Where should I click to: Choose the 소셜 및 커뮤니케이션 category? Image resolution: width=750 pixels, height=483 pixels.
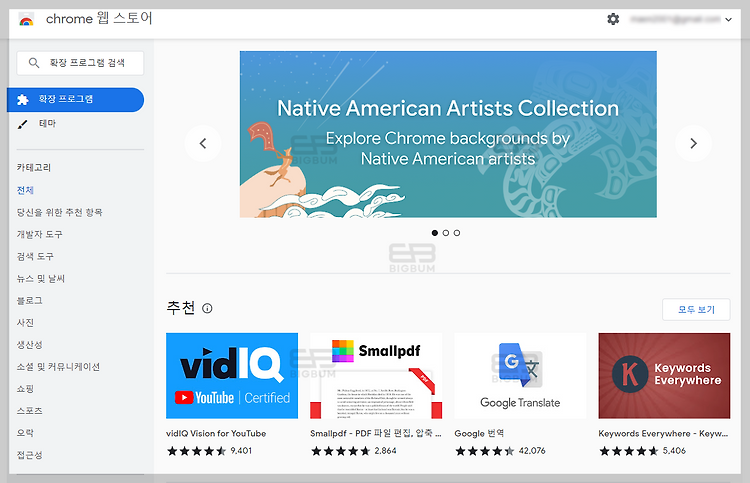click(x=58, y=366)
